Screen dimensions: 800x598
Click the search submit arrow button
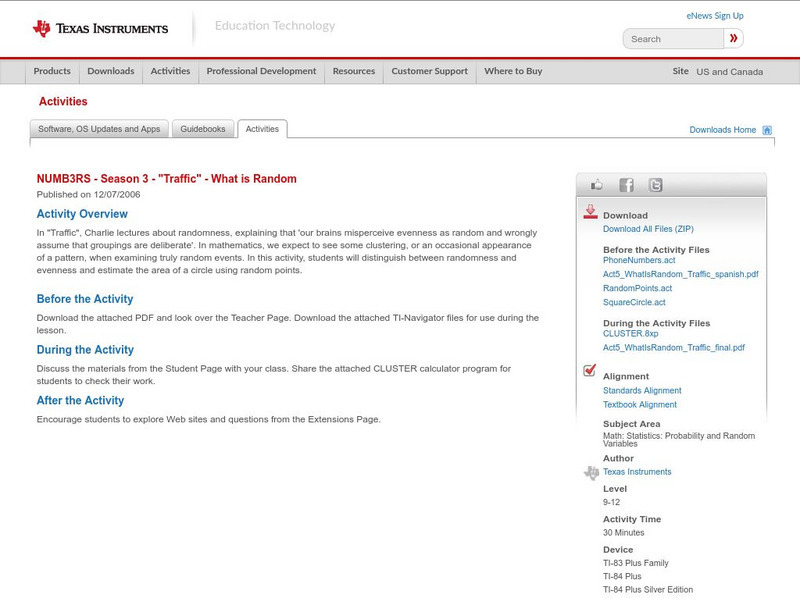(734, 38)
